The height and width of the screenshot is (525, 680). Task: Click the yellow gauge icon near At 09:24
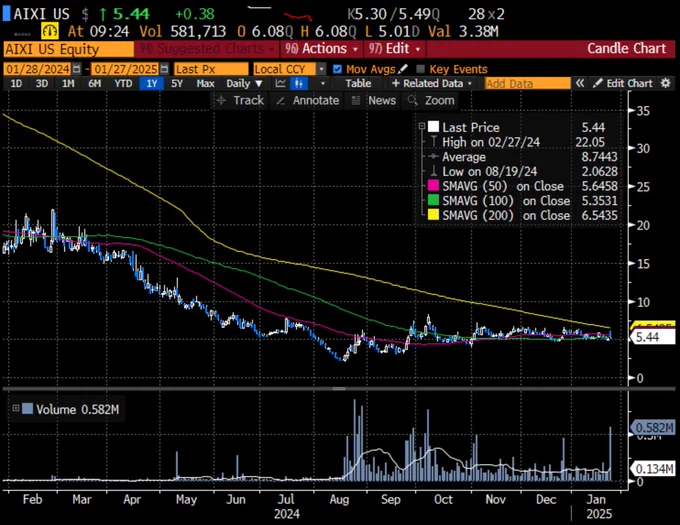coord(50,31)
